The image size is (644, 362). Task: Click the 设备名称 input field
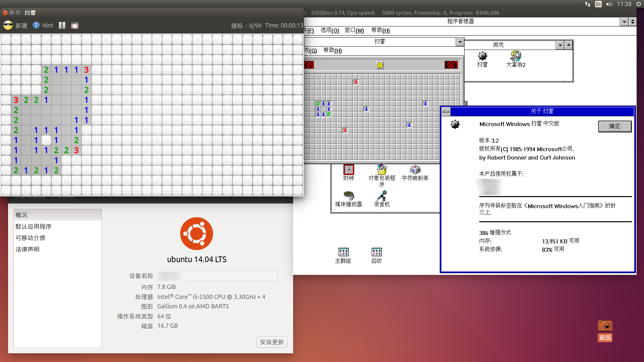pos(218,276)
